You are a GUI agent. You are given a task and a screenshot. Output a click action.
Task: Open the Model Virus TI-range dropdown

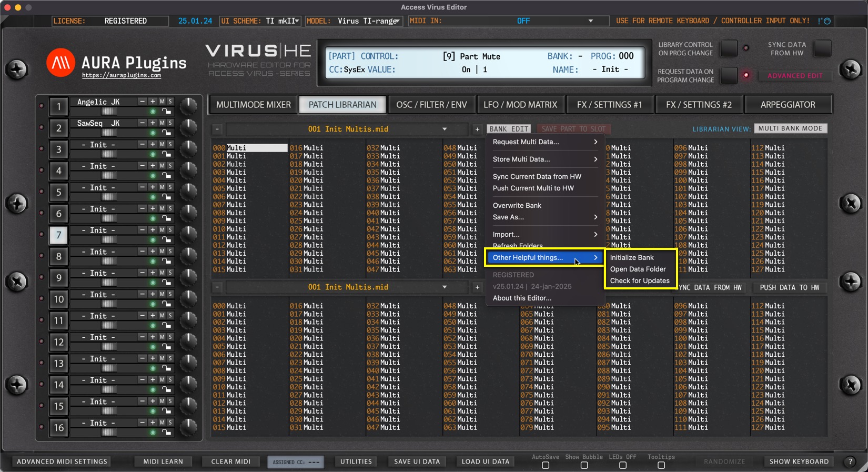(354, 21)
